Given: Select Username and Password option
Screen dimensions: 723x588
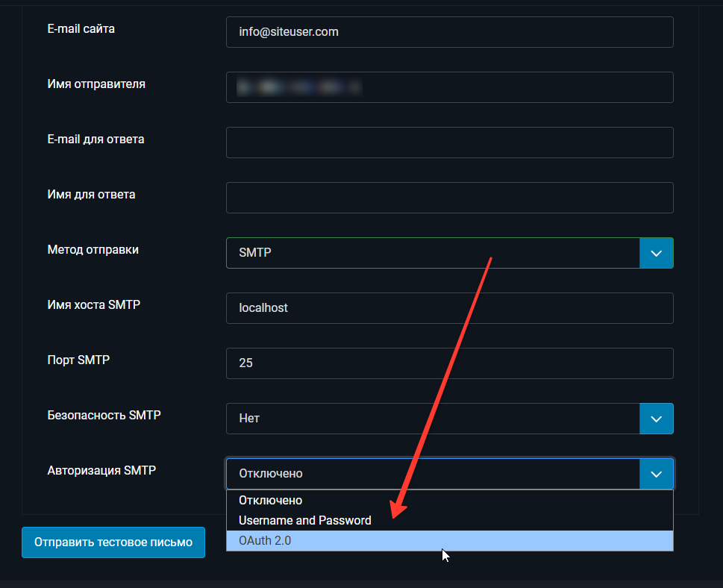Looking at the screenshot, I should 450,521.
